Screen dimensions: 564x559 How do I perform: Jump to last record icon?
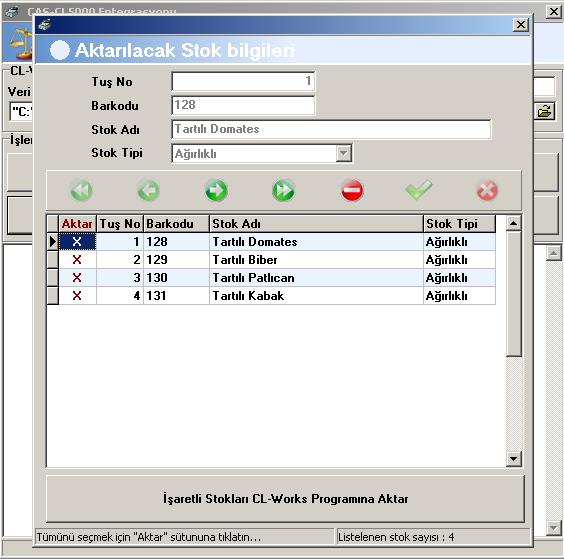tap(284, 190)
